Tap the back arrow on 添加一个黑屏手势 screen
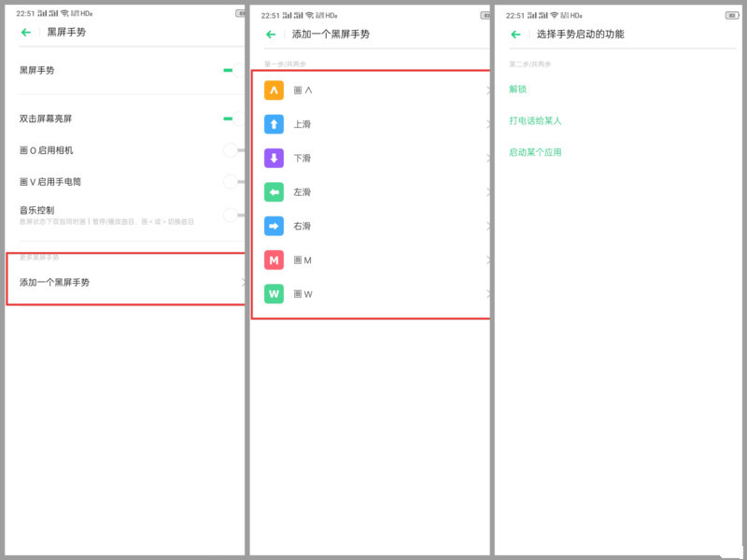Image resolution: width=747 pixels, height=560 pixels. pos(271,33)
